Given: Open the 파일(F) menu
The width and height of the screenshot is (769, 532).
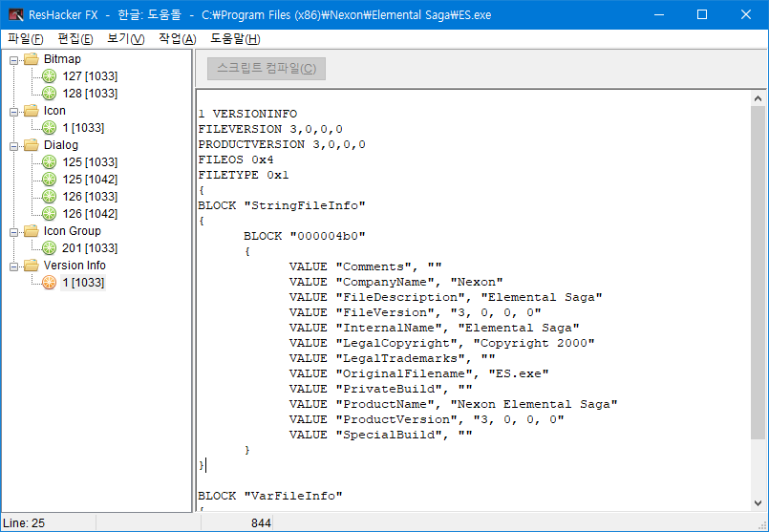Looking at the screenshot, I should 26,39.
